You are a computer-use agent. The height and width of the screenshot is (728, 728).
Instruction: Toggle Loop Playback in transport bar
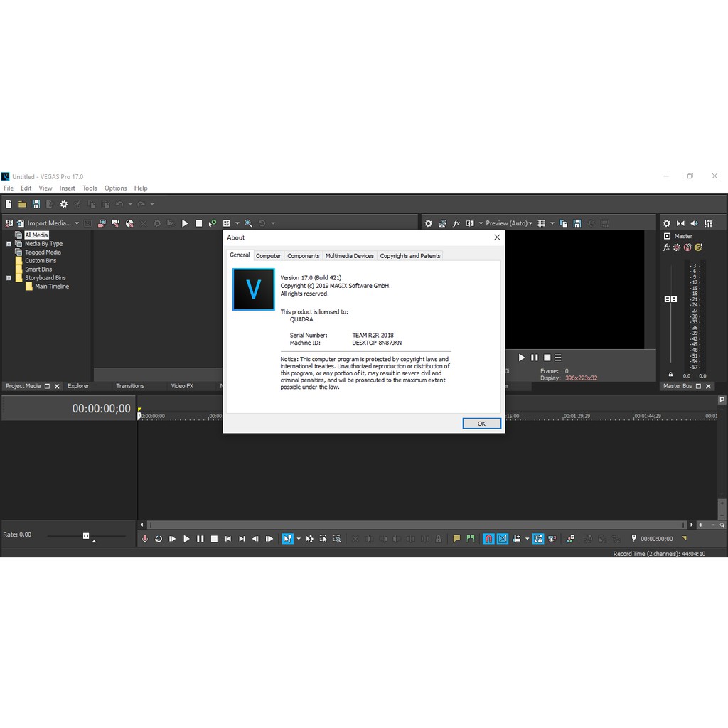pos(159,539)
